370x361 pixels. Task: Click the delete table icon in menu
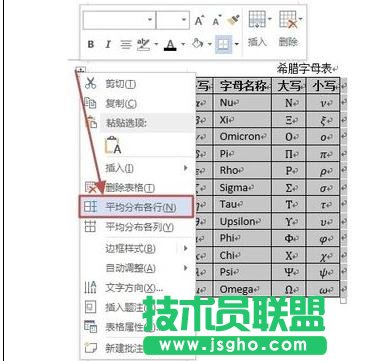coord(91,188)
